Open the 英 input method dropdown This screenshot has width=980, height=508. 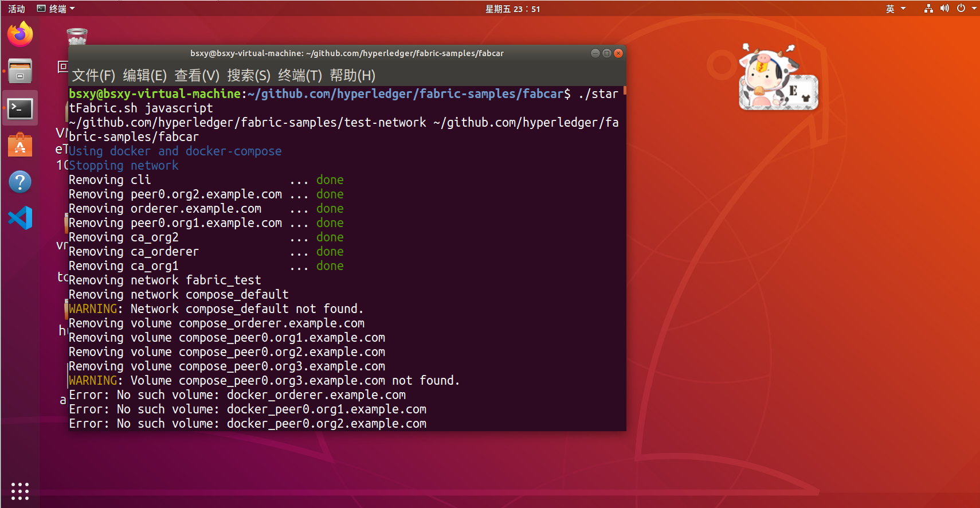tap(895, 9)
